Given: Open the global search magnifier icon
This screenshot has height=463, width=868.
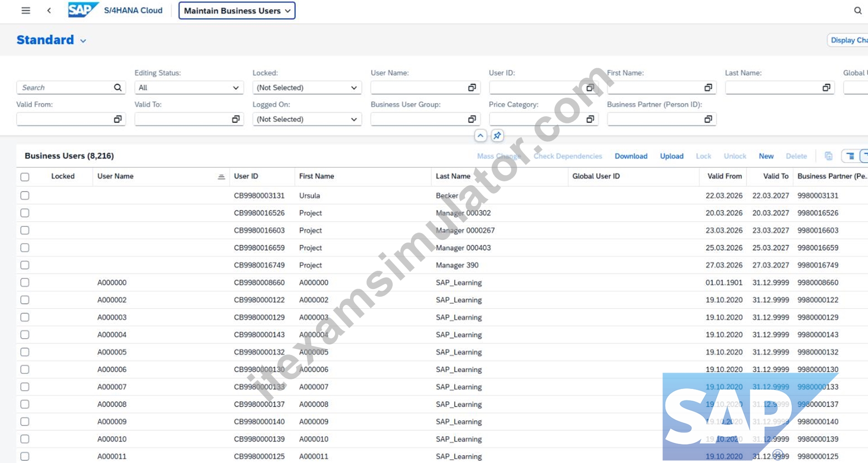Looking at the screenshot, I should (858, 10).
